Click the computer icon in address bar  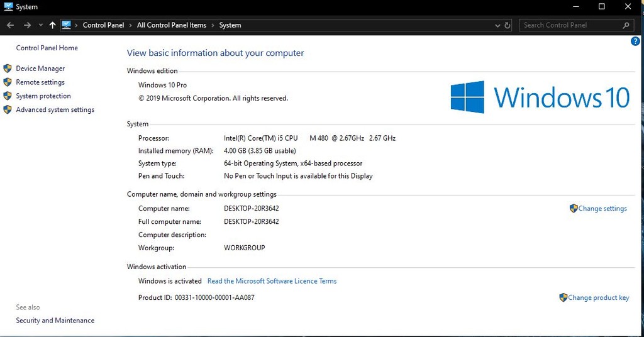pyautogui.click(x=67, y=25)
